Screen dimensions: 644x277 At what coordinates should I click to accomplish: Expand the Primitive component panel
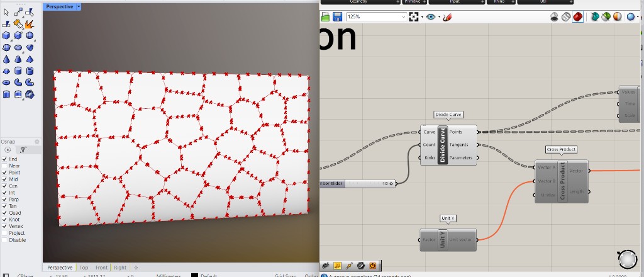pos(425,2)
